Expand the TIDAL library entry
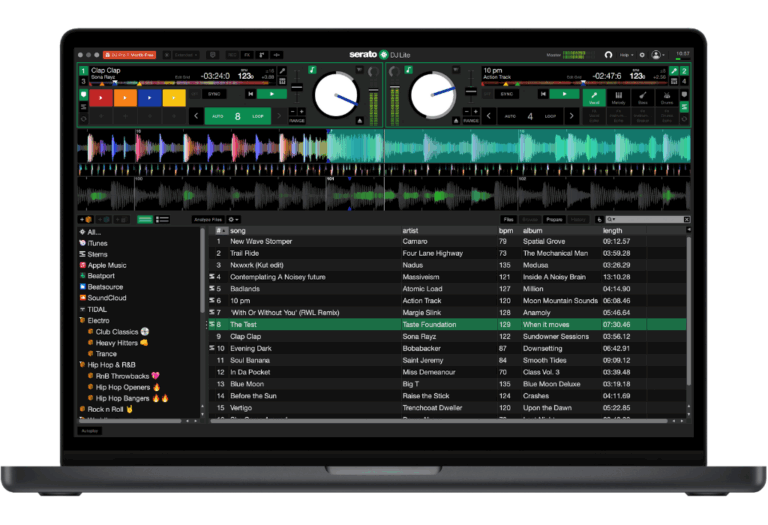Image resolution: width=768 pixels, height=525 pixels. coord(82,310)
